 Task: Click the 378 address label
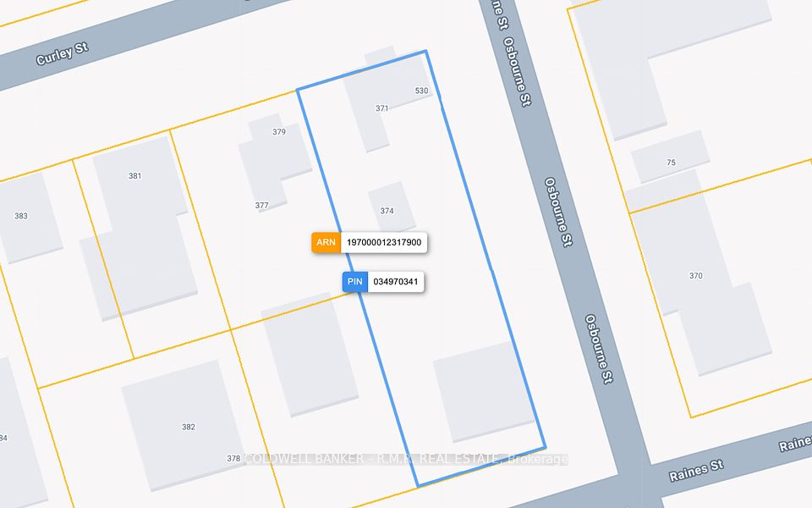click(233, 458)
